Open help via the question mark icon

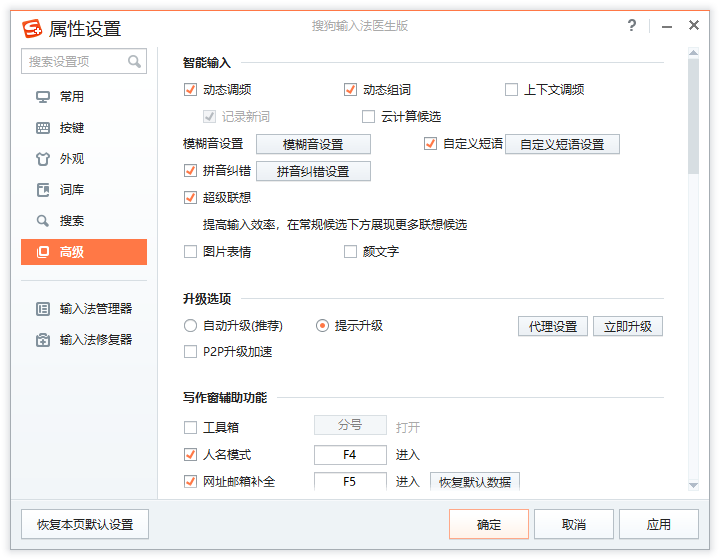(x=632, y=25)
